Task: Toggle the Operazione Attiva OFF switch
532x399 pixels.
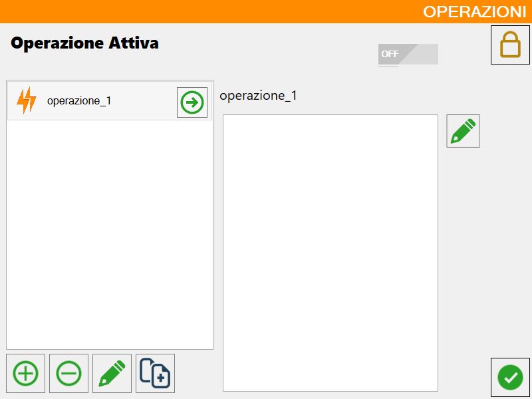Action: click(408, 55)
